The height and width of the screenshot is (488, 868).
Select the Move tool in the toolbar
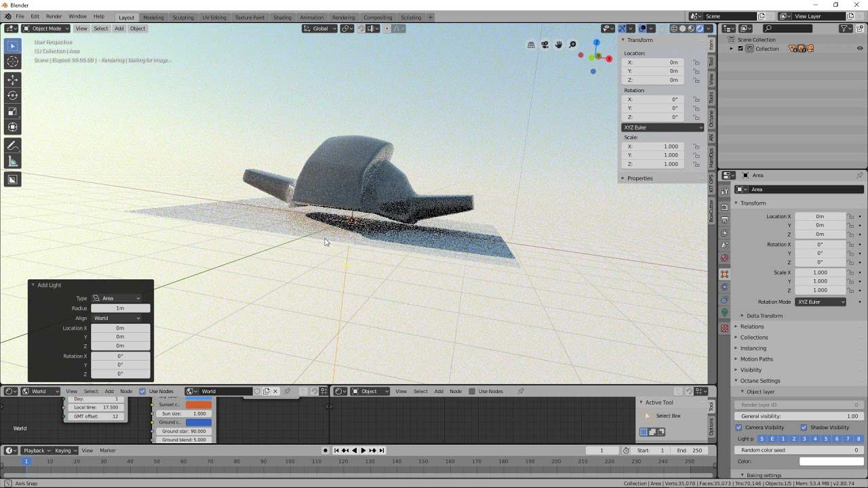pos(12,79)
